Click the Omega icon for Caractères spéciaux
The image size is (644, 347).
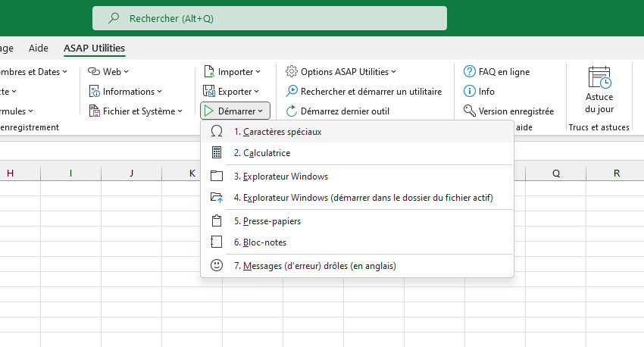[x=217, y=131]
